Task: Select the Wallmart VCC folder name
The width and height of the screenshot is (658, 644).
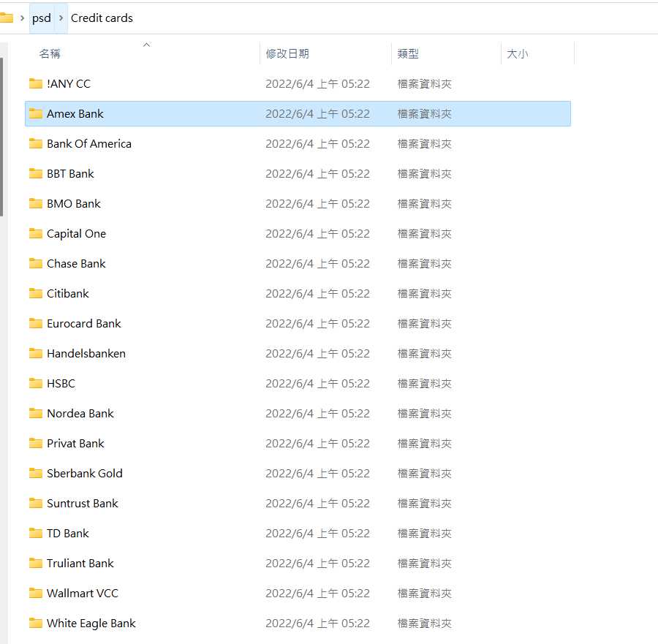Action: (x=82, y=594)
